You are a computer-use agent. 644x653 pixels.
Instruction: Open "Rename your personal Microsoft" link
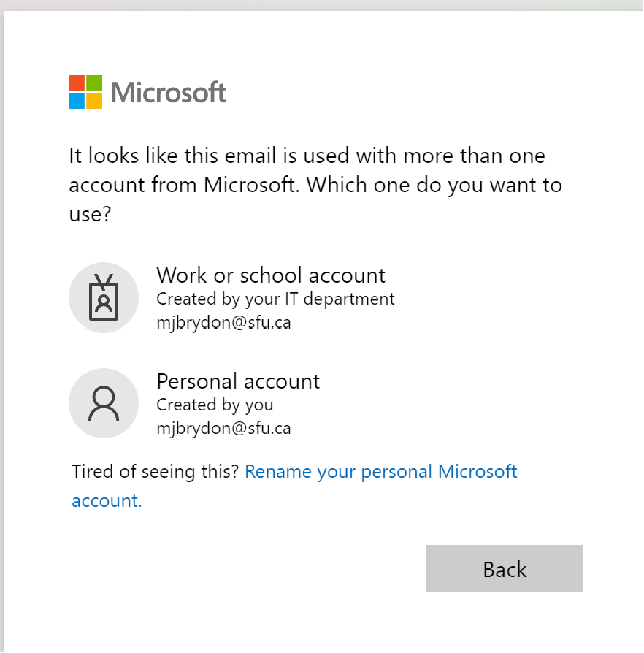[x=380, y=472]
